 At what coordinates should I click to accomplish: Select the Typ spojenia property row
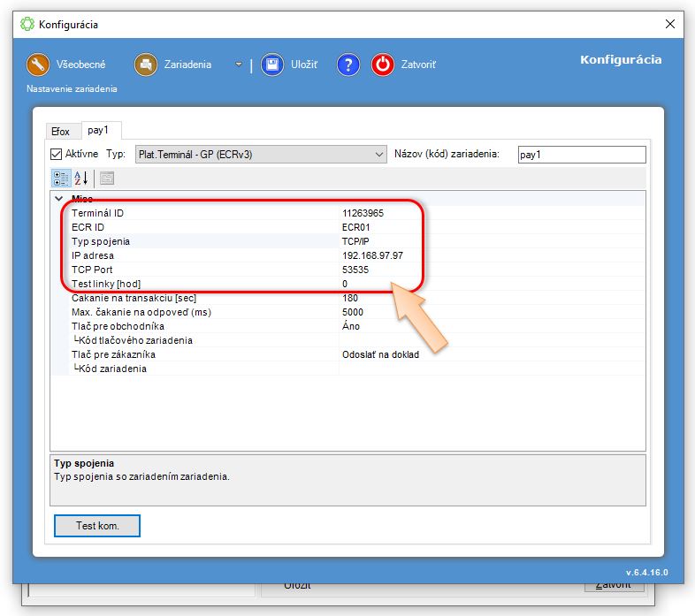[x=348, y=241]
